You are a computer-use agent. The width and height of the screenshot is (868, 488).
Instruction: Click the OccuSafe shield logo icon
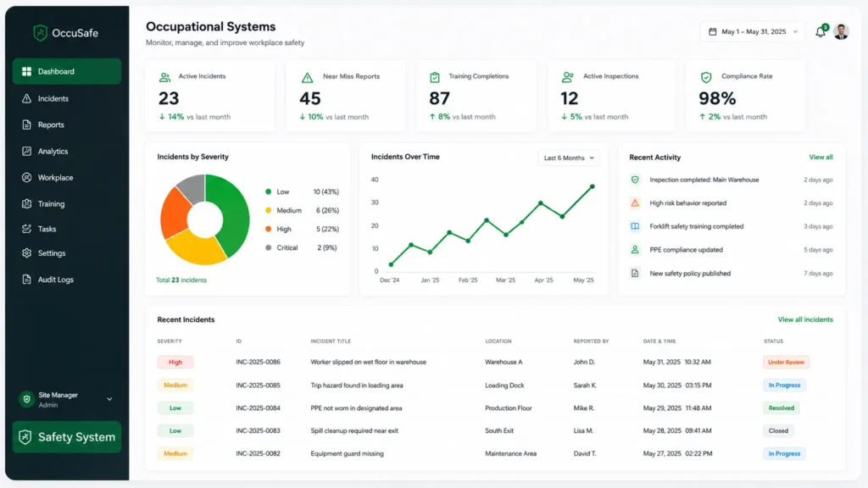(40, 33)
